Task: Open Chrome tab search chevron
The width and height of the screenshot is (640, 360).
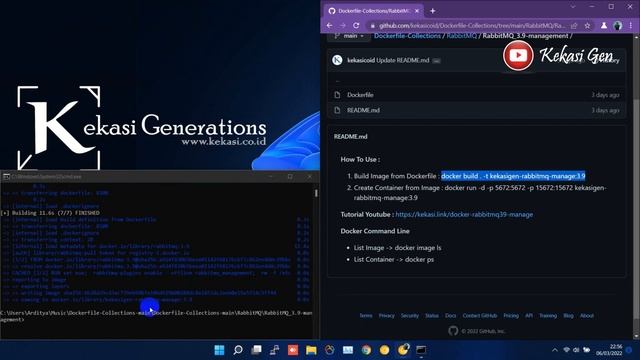Action: pyautogui.click(x=573, y=7)
